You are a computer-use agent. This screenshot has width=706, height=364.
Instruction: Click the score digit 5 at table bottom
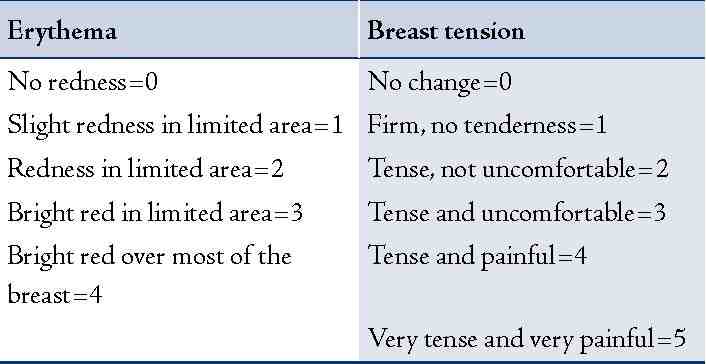coord(679,339)
